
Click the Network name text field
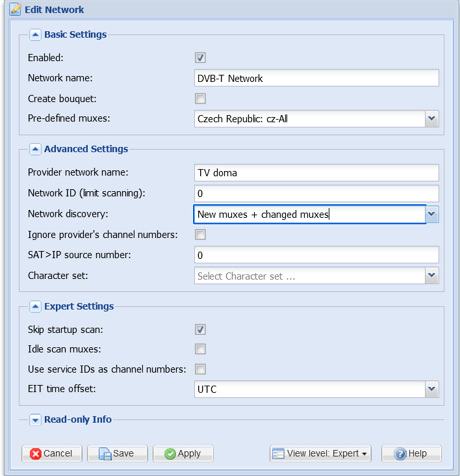point(316,78)
